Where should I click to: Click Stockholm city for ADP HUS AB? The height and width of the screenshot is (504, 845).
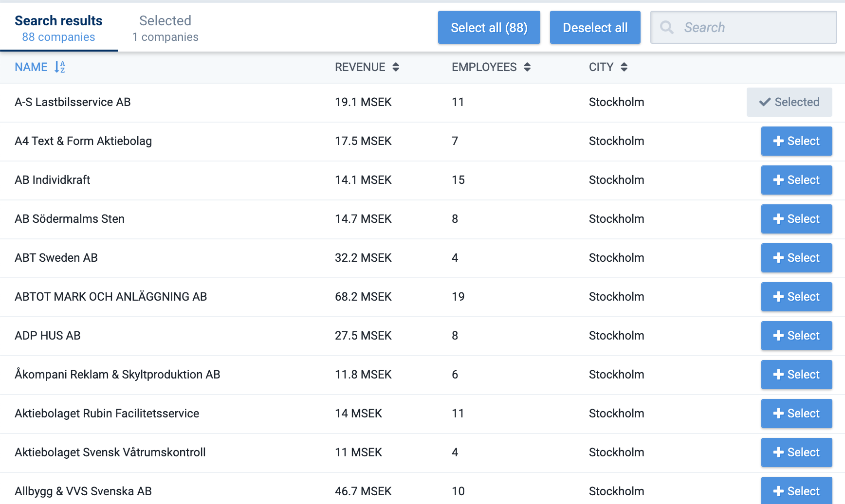tap(616, 336)
